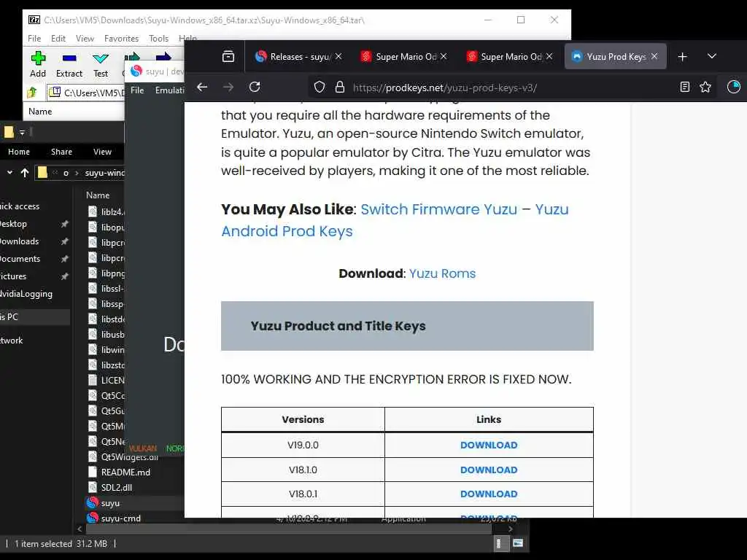This screenshot has width=747, height=560.
Task: Open the Firefox account circle icon
Action: tap(734, 87)
